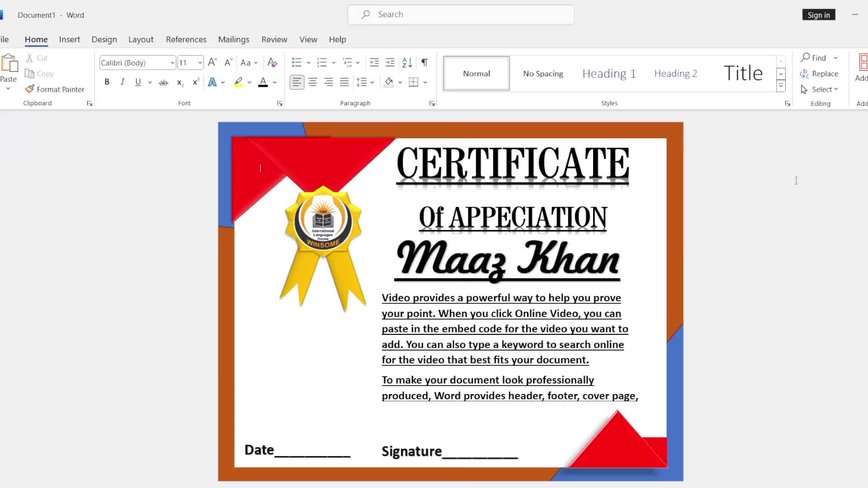Click the Bullets list icon
Viewport: 868px width, 488px height.
[x=297, y=62]
